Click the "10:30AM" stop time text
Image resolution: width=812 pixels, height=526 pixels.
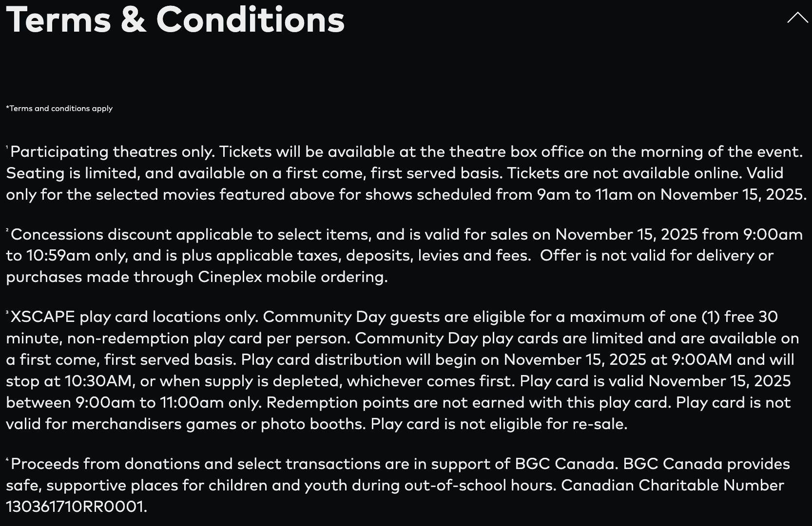(x=98, y=381)
